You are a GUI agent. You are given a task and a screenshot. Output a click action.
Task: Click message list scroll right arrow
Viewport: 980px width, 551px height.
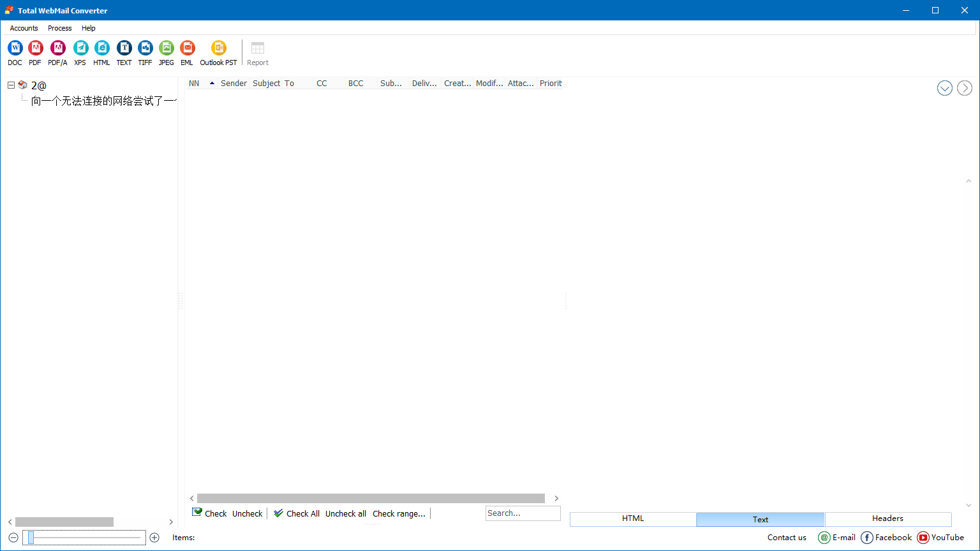point(556,498)
